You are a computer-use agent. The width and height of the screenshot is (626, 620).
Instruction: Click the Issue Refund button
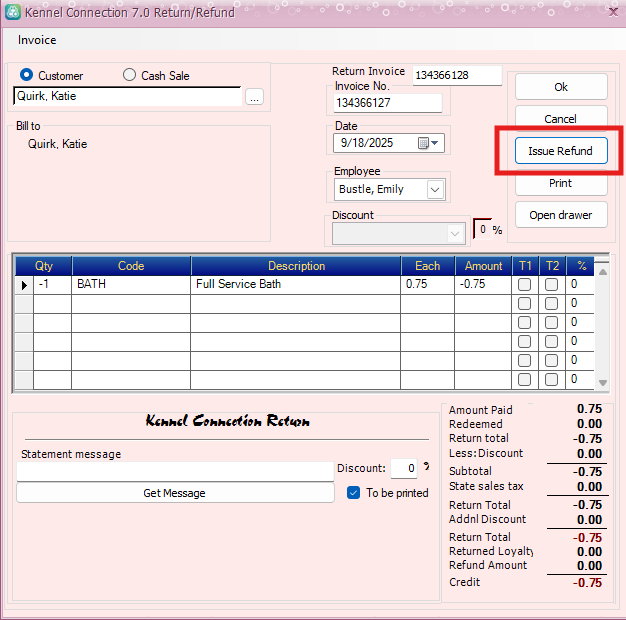[x=560, y=151]
